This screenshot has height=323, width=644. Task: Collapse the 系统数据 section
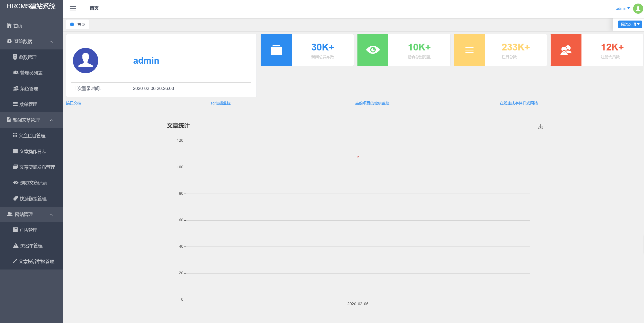(x=52, y=41)
